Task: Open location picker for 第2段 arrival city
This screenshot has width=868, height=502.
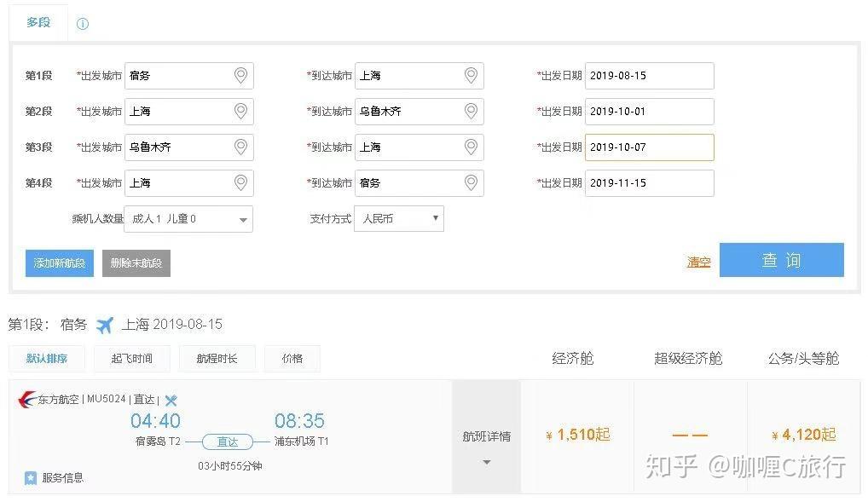Action: coord(471,112)
